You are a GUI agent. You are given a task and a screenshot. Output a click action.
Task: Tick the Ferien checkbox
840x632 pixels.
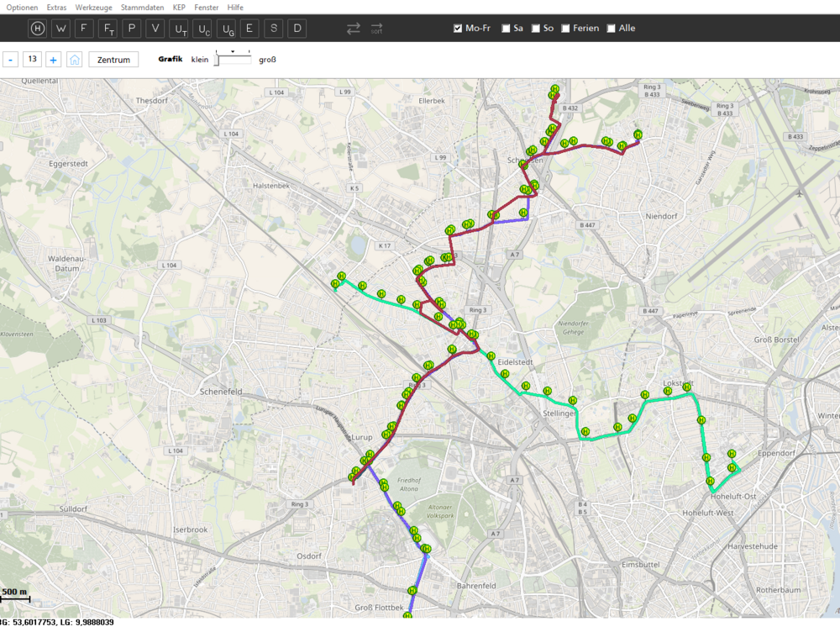pos(566,29)
